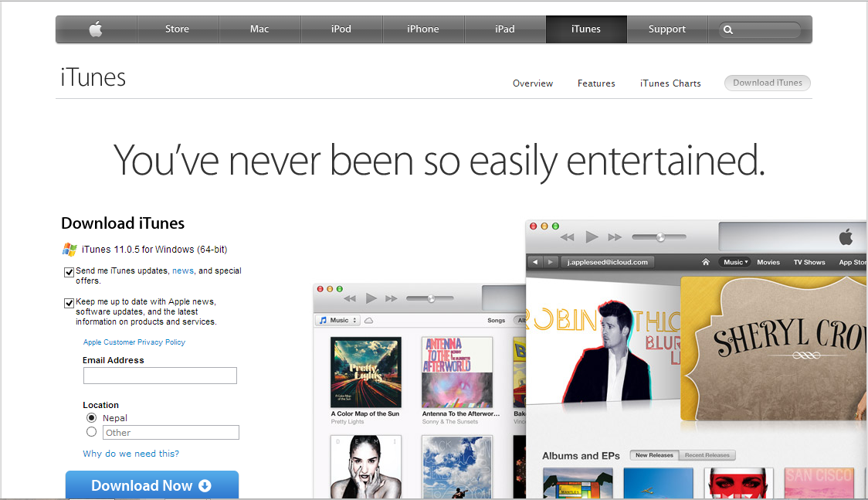The width and height of the screenshot is (868, 500).
Task: Go to iTunes Features page
Action: (596, 83)
